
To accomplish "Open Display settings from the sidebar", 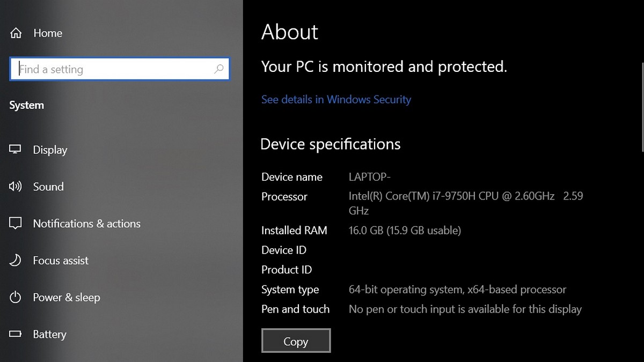I will pyautogui.click(x=50, y=150).
